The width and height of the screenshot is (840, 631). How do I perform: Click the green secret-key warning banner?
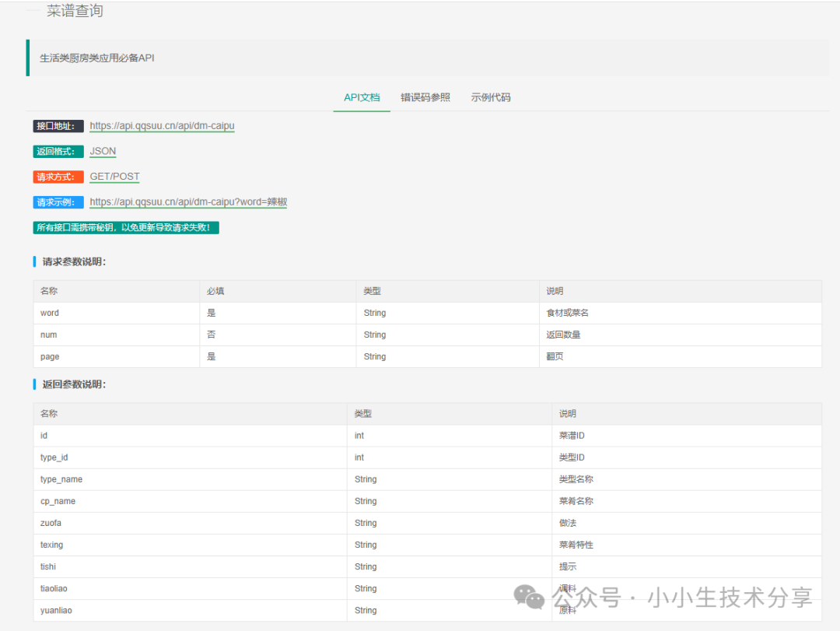126,228
